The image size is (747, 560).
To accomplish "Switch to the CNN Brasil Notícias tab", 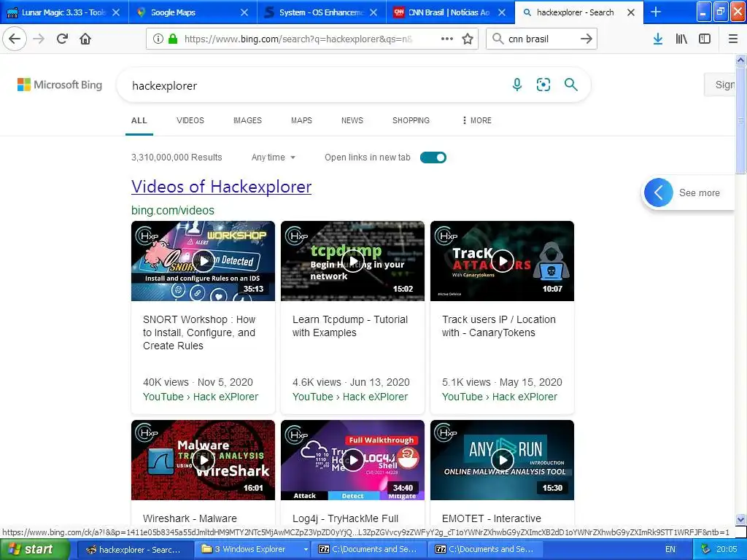I will 449,12.
